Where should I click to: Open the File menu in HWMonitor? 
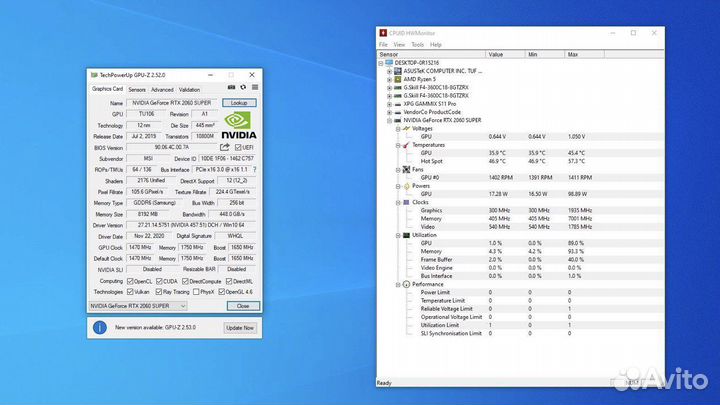click(383, 45)
